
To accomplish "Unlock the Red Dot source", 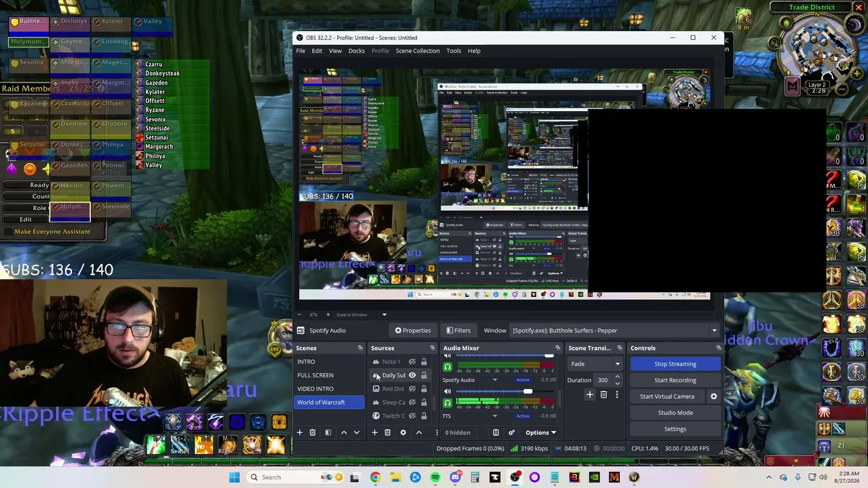I will coord(424,389).
